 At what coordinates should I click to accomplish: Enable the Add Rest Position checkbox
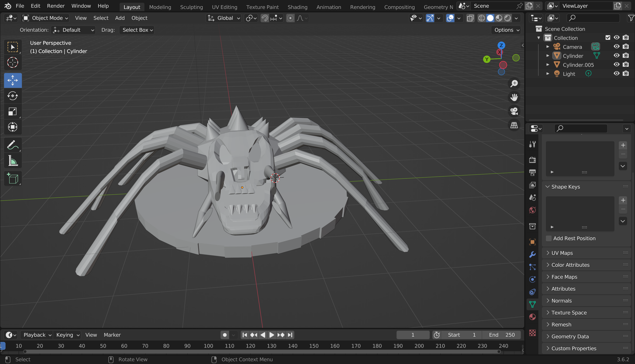(x=549, y=238)
